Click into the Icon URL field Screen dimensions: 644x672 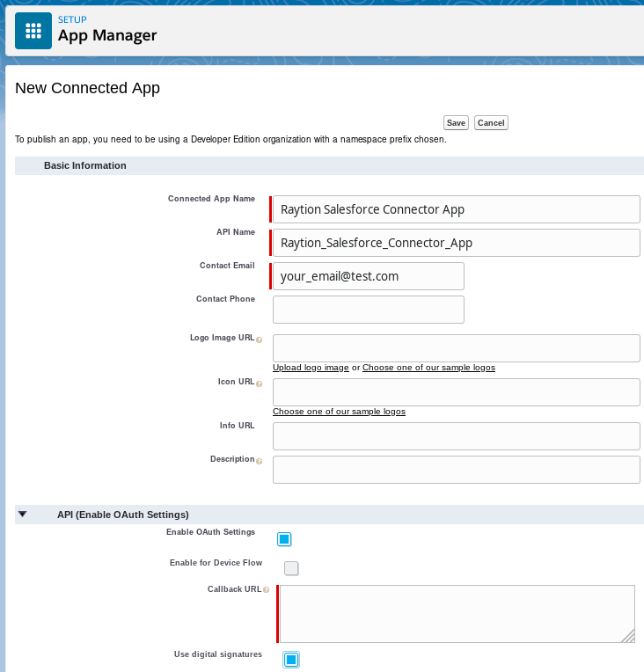(x=457, y=392)
